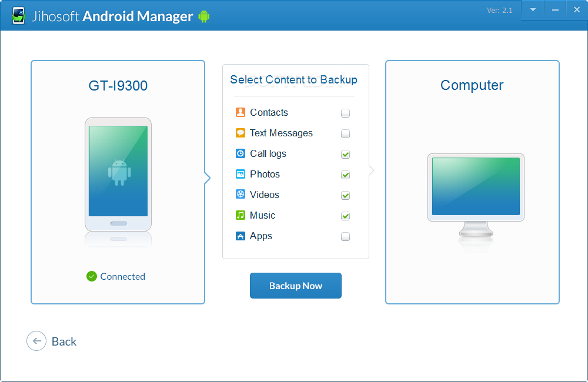Screen dimensions: 588x382
Task: Click the Ver: 2.1 version text
Action: 499,11
